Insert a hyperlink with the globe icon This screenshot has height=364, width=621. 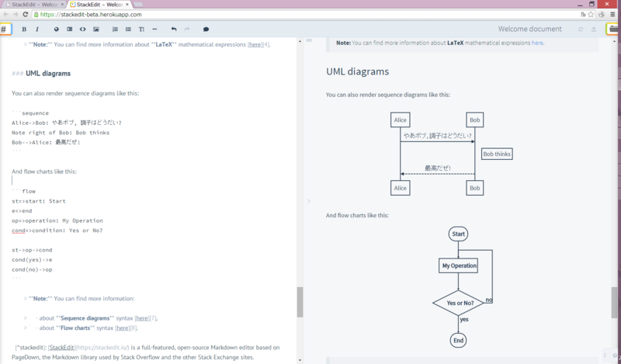click(x=56, y=29)
